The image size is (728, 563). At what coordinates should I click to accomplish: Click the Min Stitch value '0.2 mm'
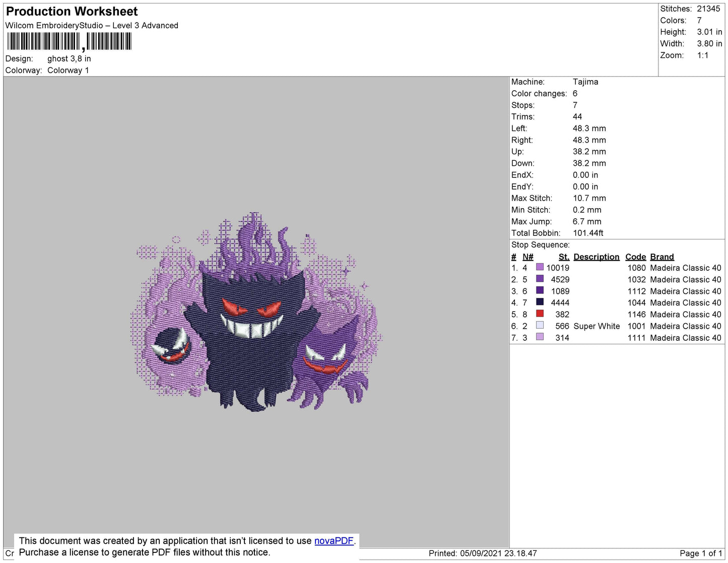pos(587,210)
